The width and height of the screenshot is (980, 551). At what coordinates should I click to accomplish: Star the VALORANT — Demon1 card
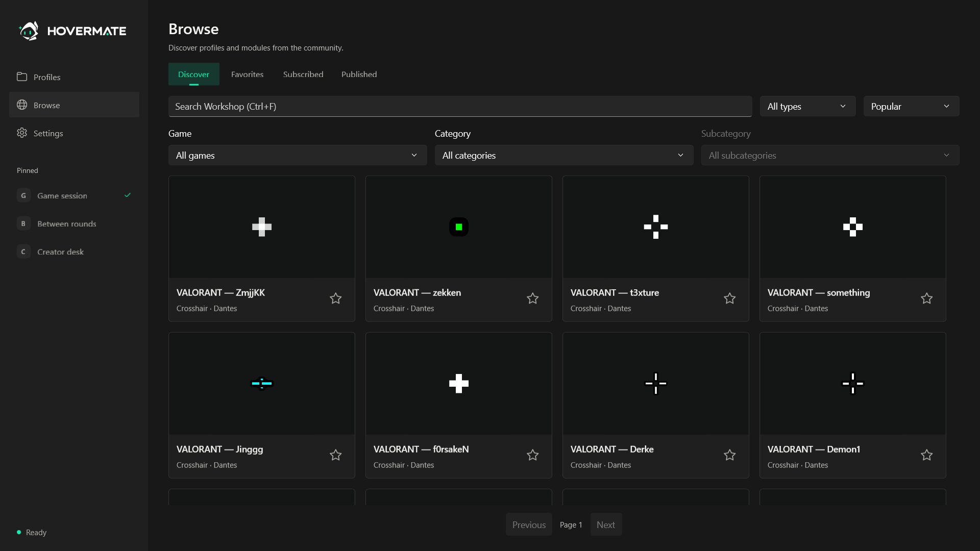coord(926,455)
